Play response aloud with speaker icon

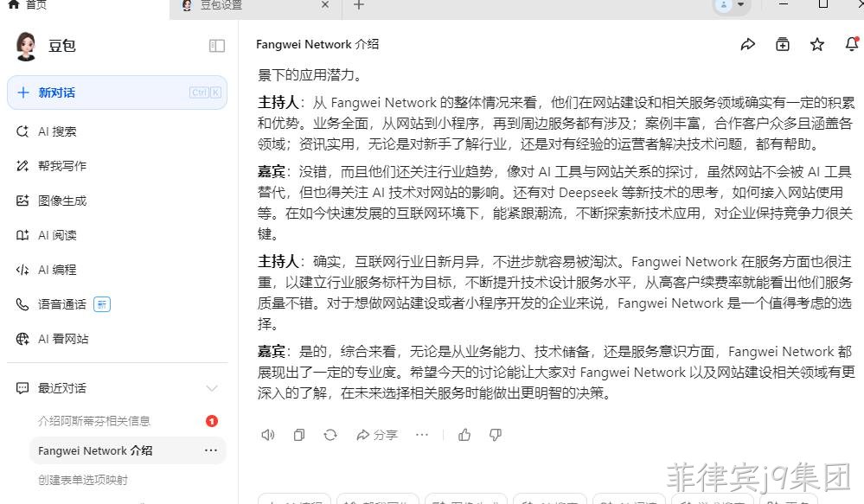pos(268,435)
